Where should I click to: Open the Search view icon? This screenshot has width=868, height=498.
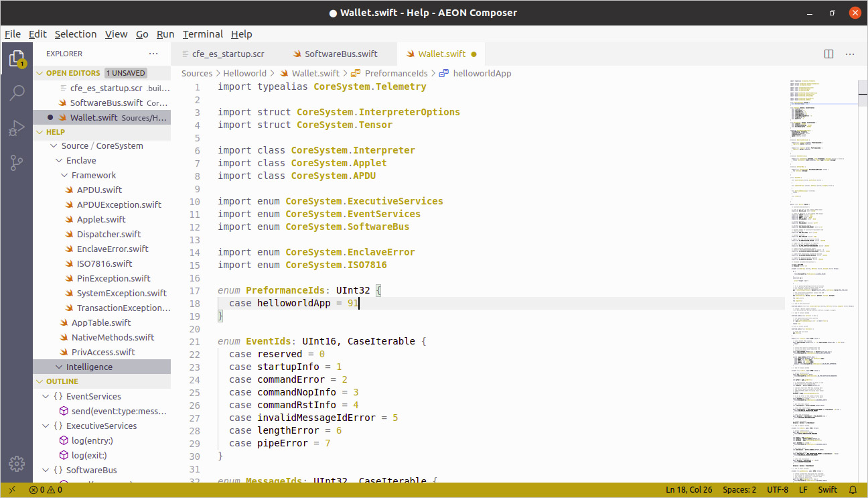(x=17, y=93)
